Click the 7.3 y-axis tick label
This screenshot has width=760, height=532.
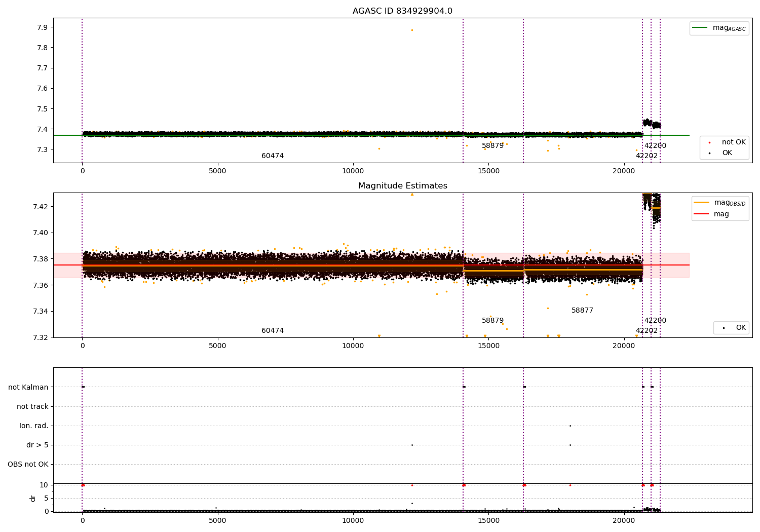coord(42,149)
